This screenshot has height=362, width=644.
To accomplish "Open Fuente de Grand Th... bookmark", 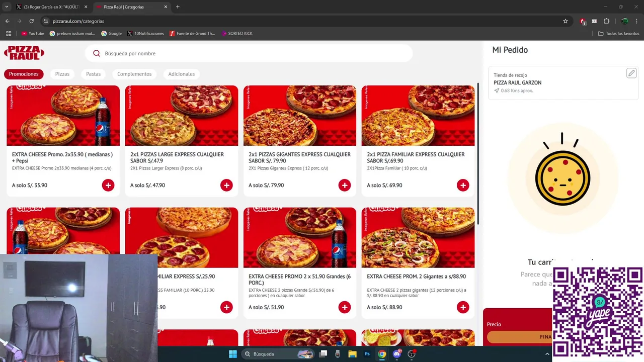I will point(192,34).
